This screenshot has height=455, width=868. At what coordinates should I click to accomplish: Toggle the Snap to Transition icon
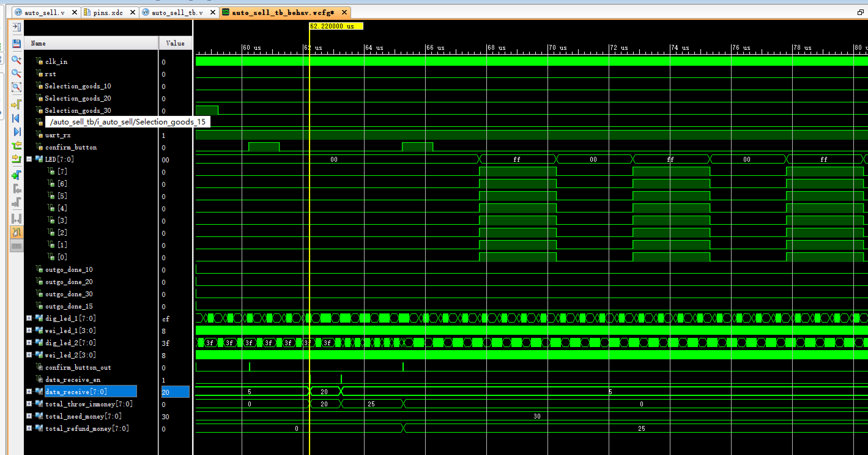[17, 232]
